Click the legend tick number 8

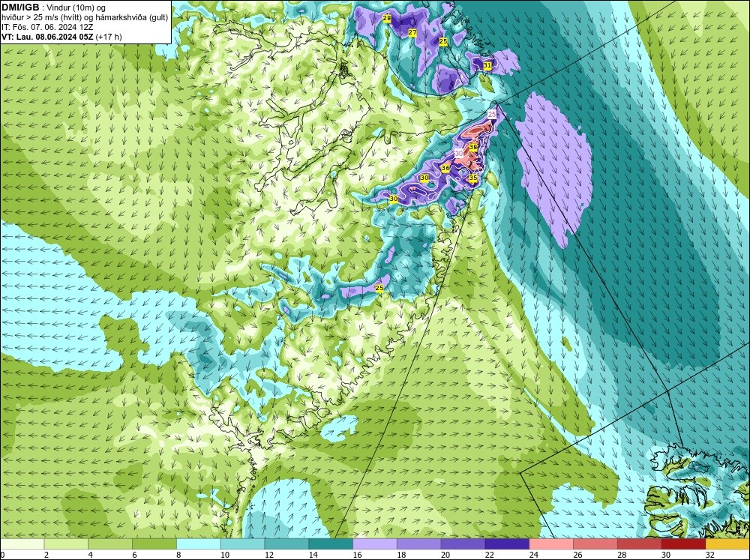[x=179, y=555]
